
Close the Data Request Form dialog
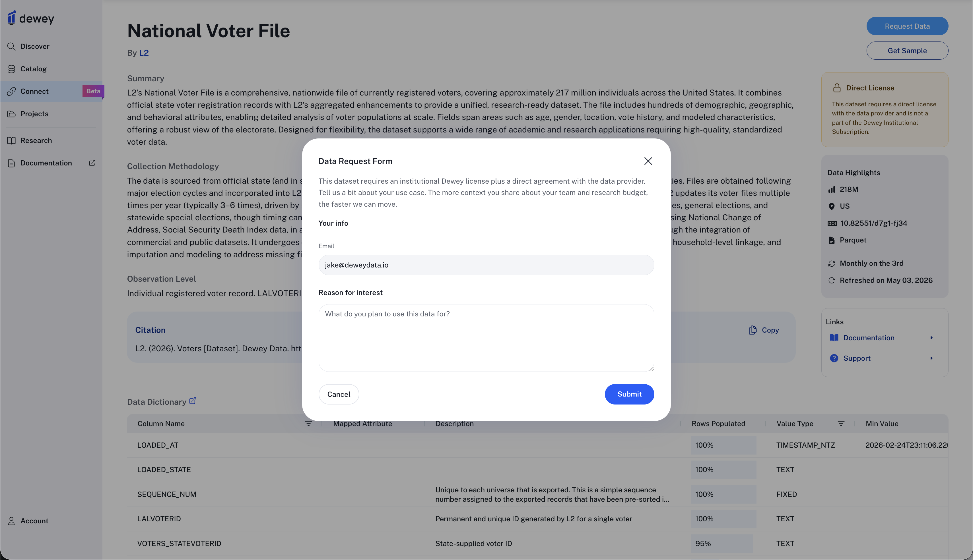point(648,161)
